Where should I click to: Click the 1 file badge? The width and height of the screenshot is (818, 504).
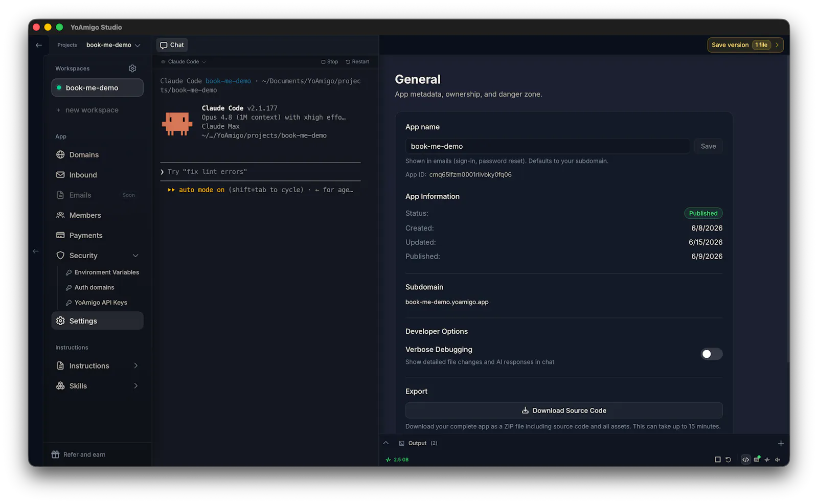point(761,45)
